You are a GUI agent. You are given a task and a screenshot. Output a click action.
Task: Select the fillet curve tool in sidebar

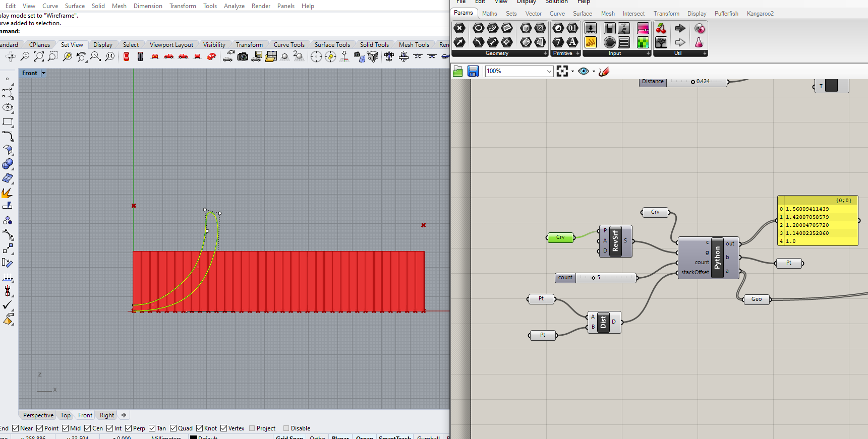coord(8,136)
